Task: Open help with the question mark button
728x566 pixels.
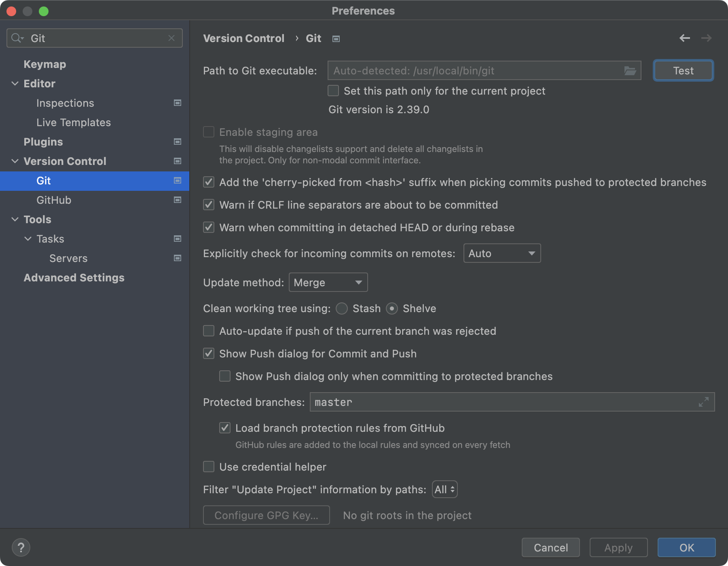Action: click(x=21, y=548)
